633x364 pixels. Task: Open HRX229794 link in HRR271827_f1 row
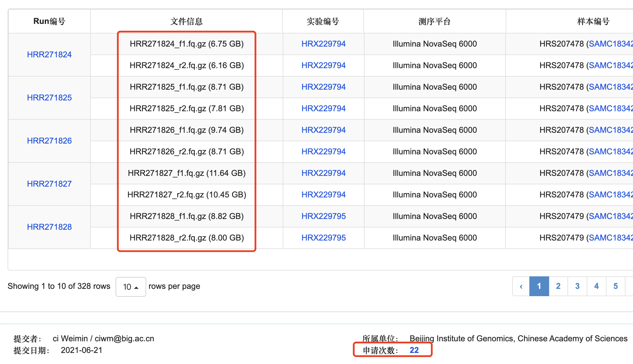[x=323, y=173]
